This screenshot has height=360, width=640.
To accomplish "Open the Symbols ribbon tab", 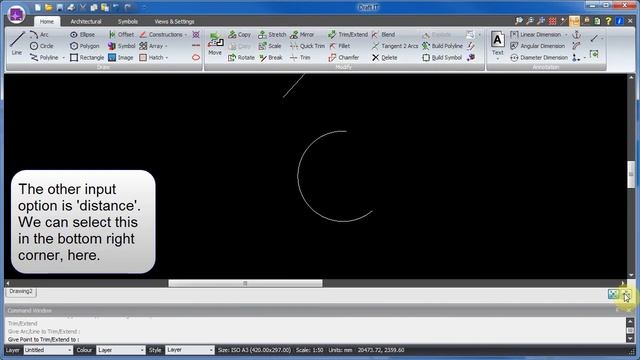I will coord(128,21).
